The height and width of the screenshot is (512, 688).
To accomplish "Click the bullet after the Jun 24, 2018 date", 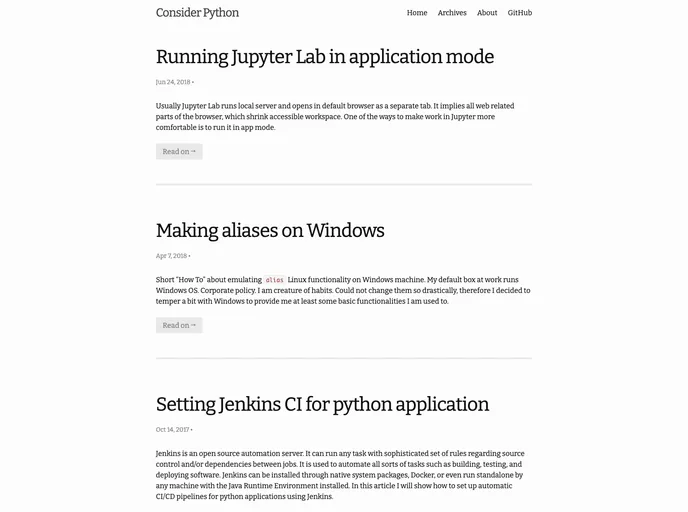I will coord(193,82).
